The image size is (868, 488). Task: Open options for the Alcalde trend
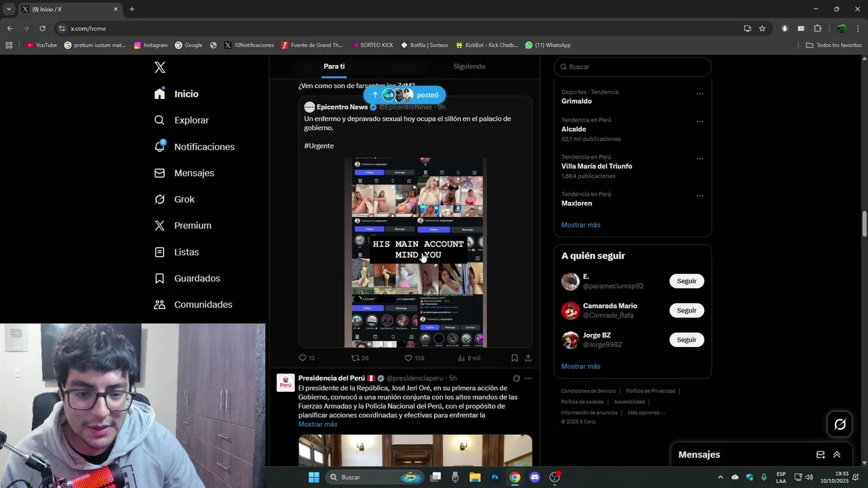(700, 122)
